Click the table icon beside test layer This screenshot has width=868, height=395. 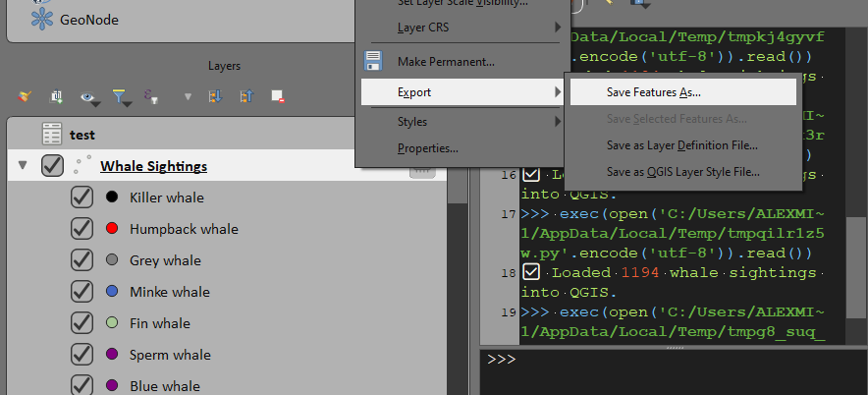click(52, 135)
